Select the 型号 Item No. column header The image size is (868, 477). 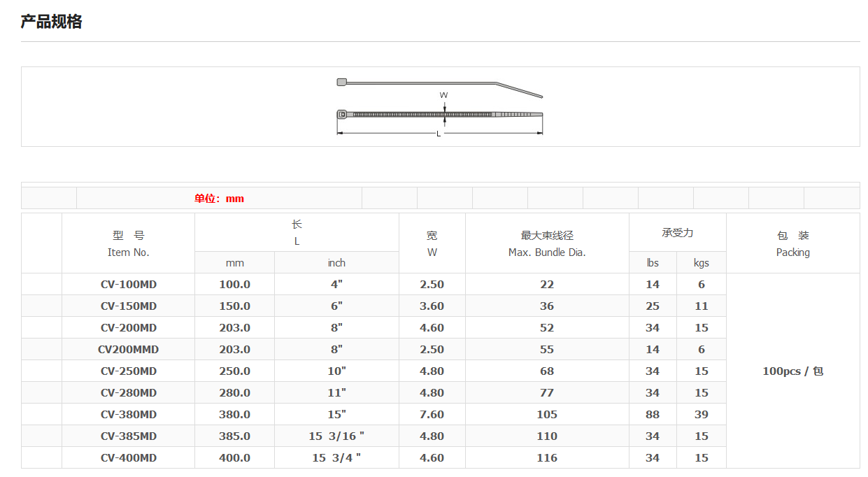coord(128,243)
